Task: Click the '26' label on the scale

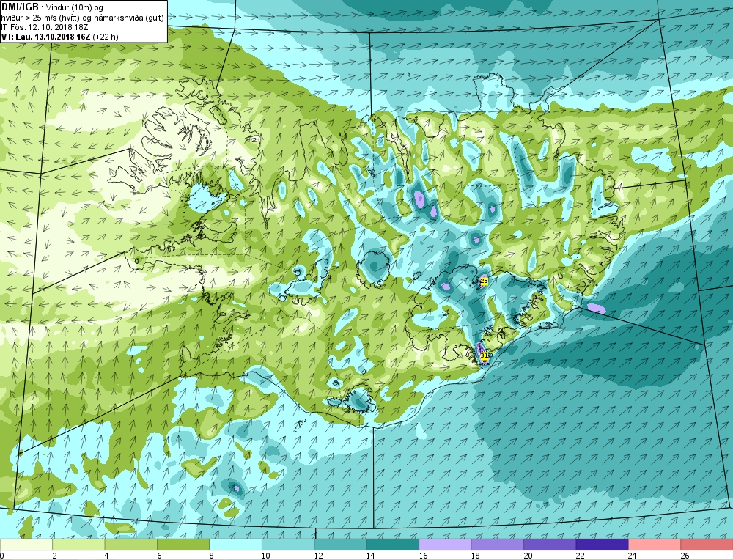Action: (x=685, y=556)
